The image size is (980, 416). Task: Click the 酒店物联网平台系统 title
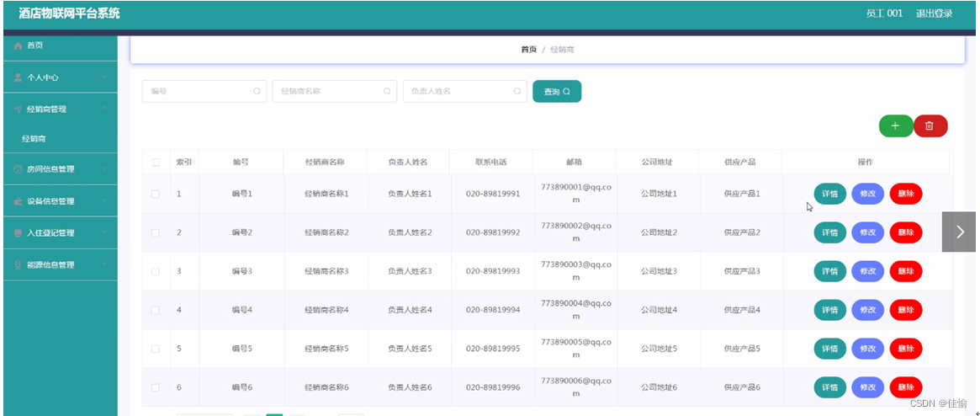tap(69, 13)
